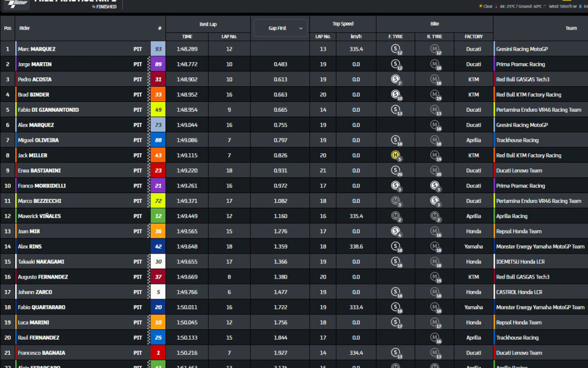
Task: Click the Clear weather sun icon
Action: click(480, 7)
